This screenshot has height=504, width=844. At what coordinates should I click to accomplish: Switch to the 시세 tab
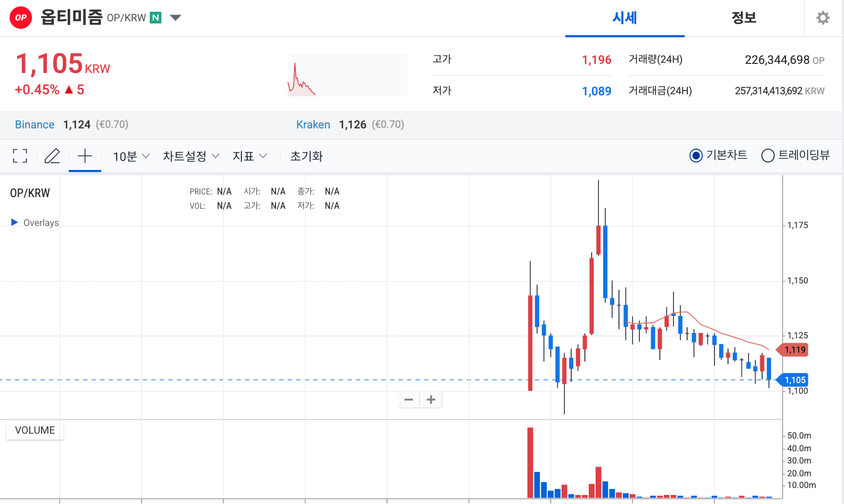point(624,18)
